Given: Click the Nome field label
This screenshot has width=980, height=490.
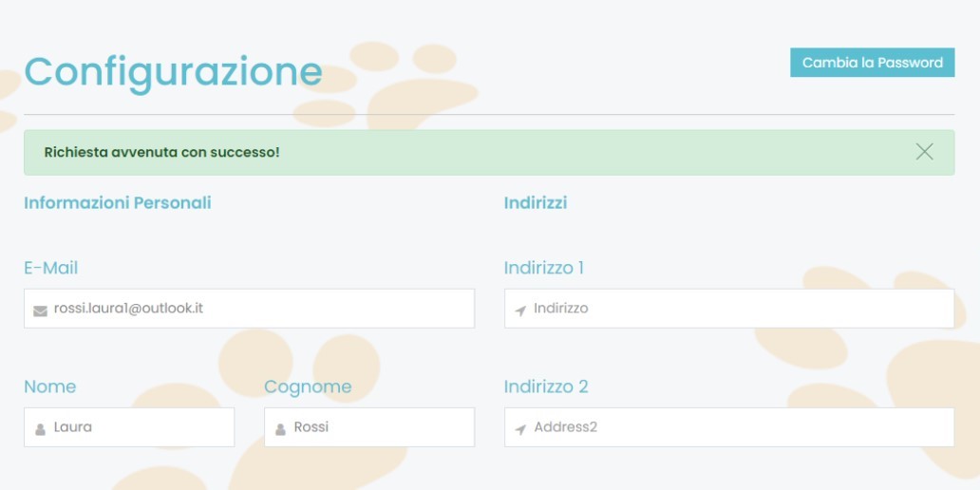Looking at the screenshot, I should pos(49,386).
